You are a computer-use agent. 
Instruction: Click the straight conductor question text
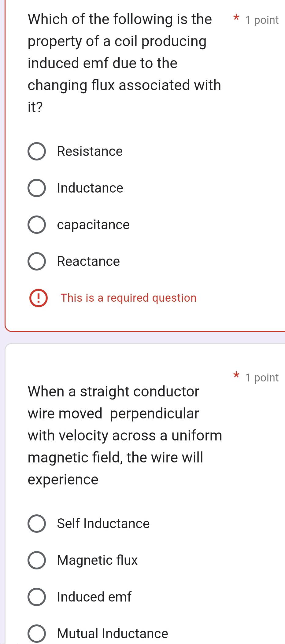pos(124,435)
